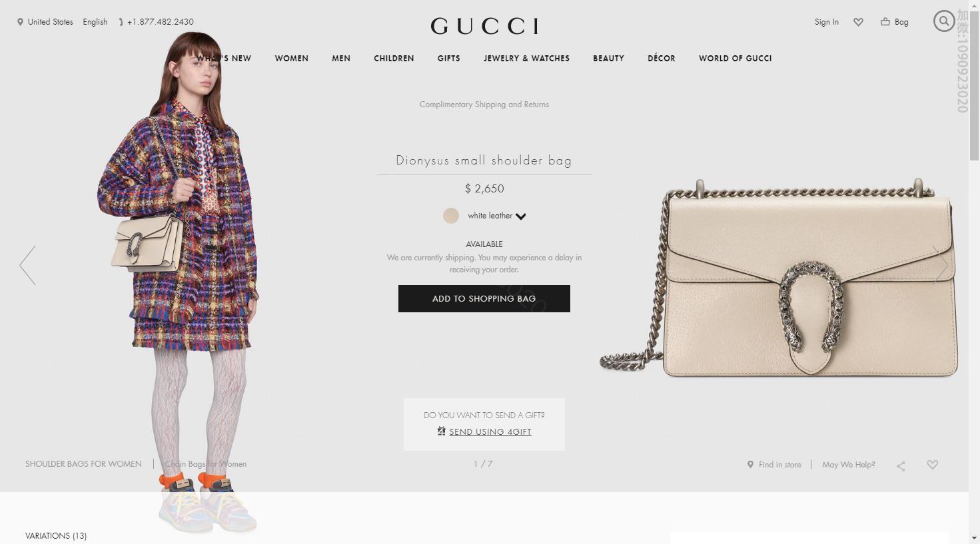Open the JEWELRY & WATCHES menu

pyautogui.click(x=526, y=59)
